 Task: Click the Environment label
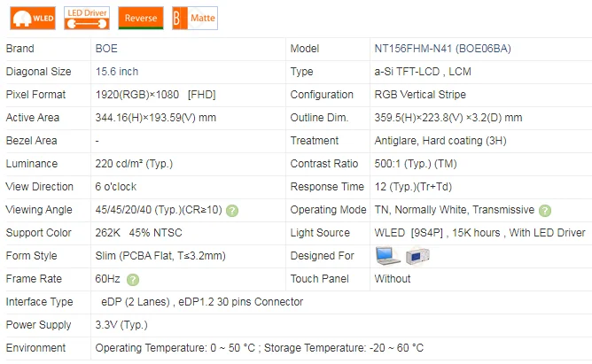[35, 348]
